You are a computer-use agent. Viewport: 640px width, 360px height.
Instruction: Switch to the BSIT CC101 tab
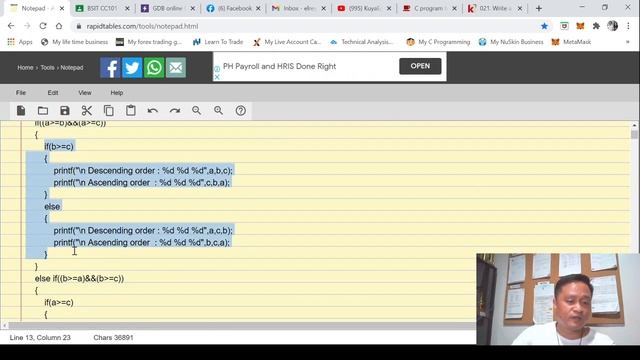click(102, 9)
